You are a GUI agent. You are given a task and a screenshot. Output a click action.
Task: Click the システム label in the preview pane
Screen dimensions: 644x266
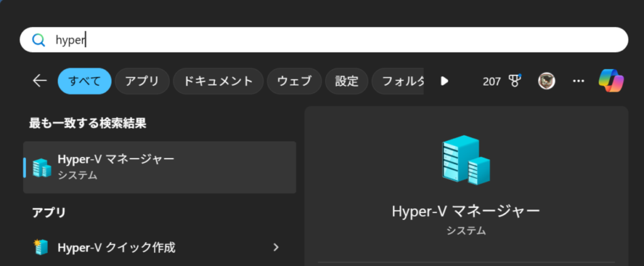[x=466, y=231]
